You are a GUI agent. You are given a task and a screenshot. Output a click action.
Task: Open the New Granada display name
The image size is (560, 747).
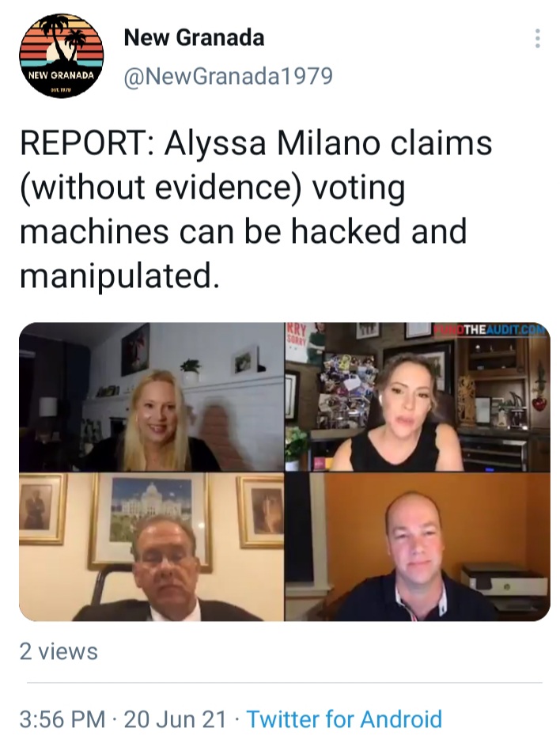pos(194,38)
